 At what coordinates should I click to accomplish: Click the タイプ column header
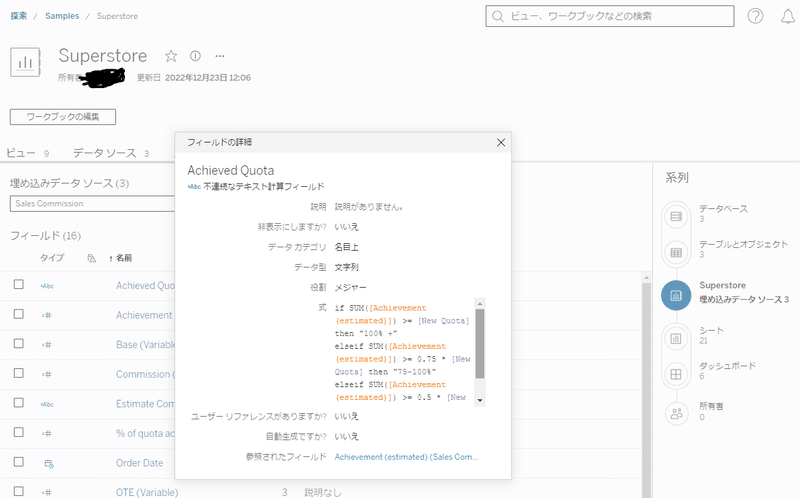(52, 258)
